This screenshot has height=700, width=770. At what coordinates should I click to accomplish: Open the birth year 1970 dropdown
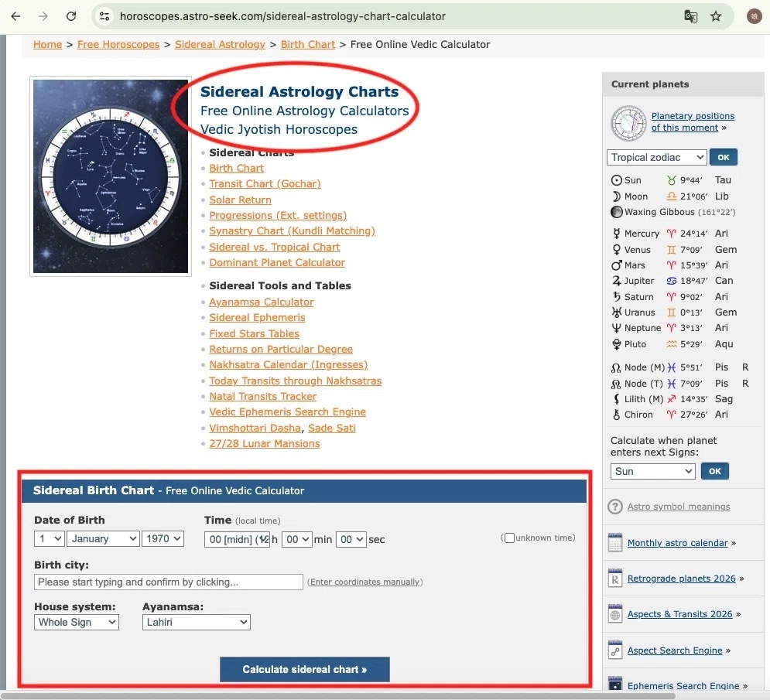pos(163,539)
